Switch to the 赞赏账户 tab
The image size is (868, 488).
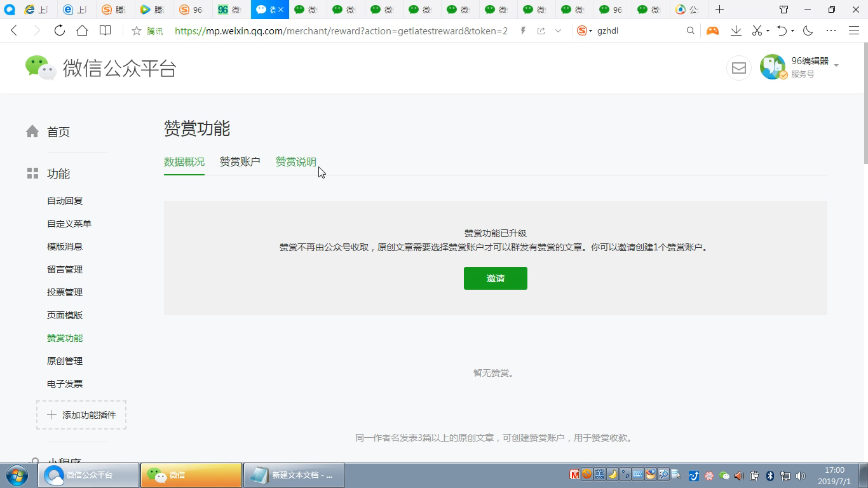pyautogui.click(x=240, y=161)
